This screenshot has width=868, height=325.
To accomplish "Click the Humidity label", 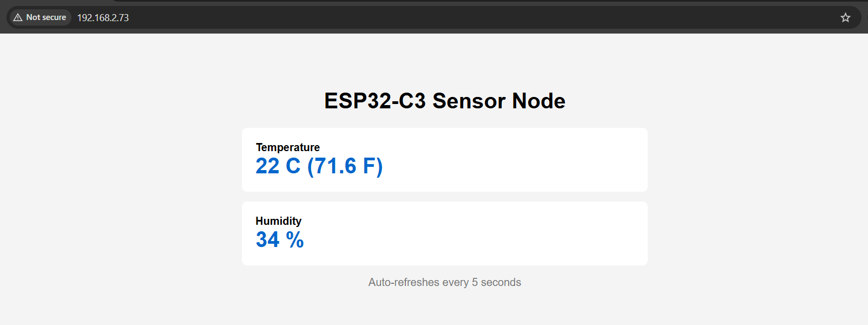I will tap(278, 221).
